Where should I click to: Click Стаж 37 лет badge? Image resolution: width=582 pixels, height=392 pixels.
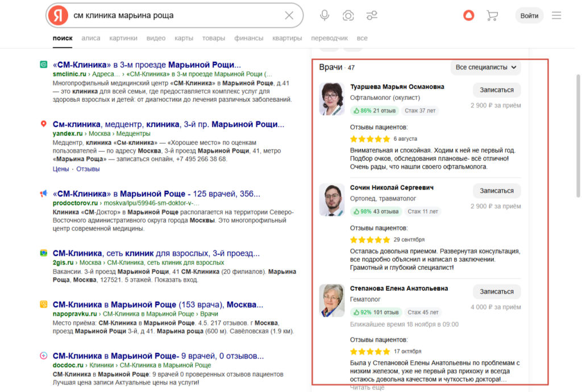click(x=420, y=111)
